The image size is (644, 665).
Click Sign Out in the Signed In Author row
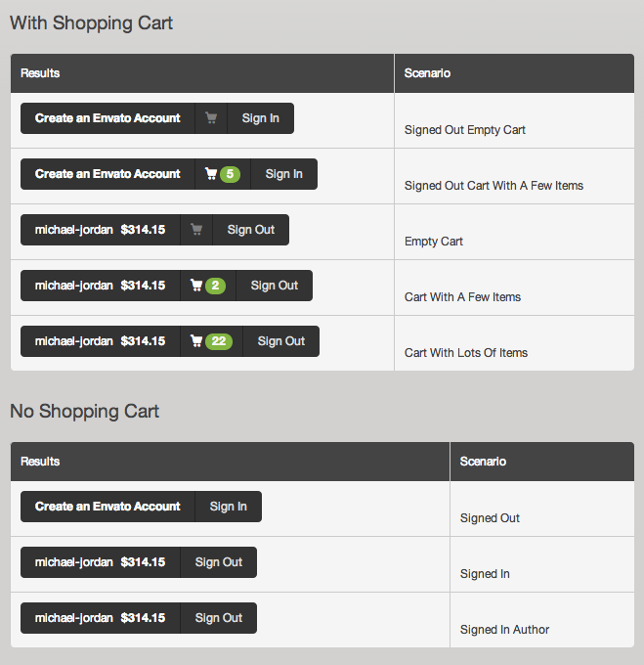[x=219, y=618]
